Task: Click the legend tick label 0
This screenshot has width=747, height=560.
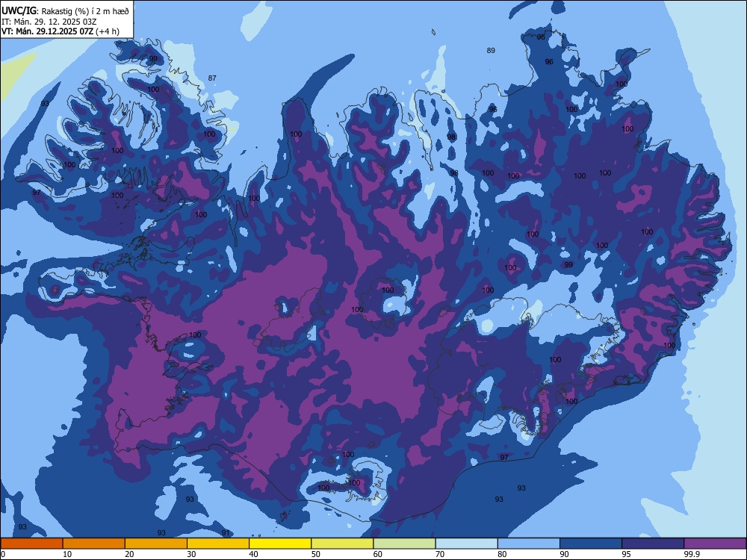Action: [3, 554]
